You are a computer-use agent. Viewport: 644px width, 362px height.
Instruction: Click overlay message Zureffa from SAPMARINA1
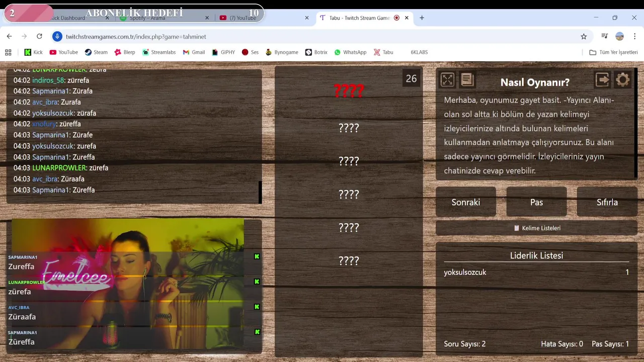21,266
